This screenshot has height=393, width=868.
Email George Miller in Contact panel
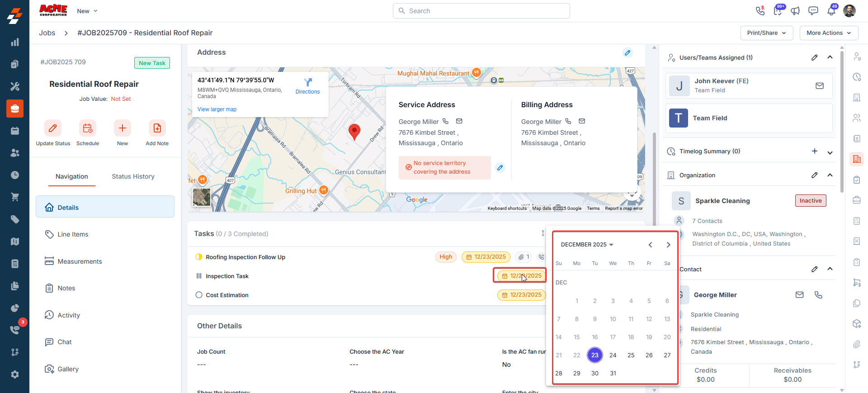pos(799,295)
